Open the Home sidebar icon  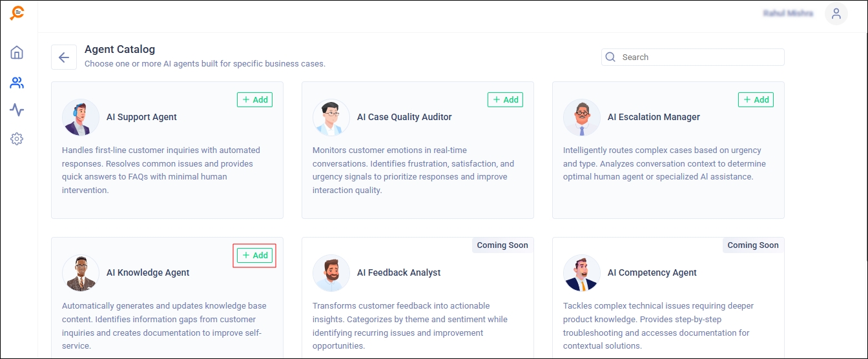click(x=17, y=52)
